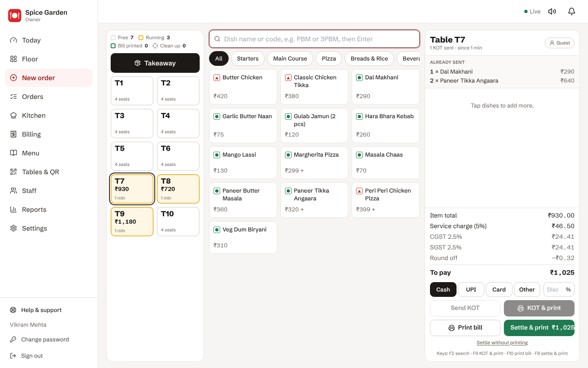Add Garlic Butter Naan to the order
The width and height of the screenshot is (588, 368).
tap(243, 126)
